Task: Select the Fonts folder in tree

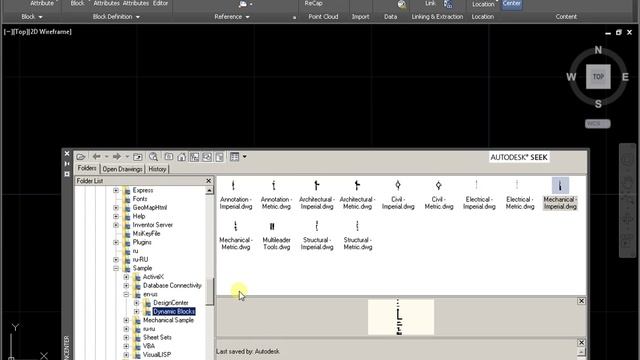Action: (x=140, y=199)
